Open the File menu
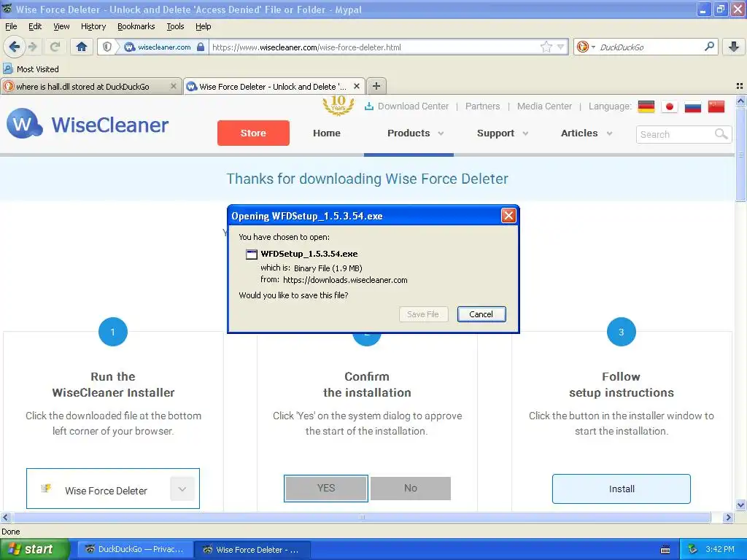 point(11,26)
